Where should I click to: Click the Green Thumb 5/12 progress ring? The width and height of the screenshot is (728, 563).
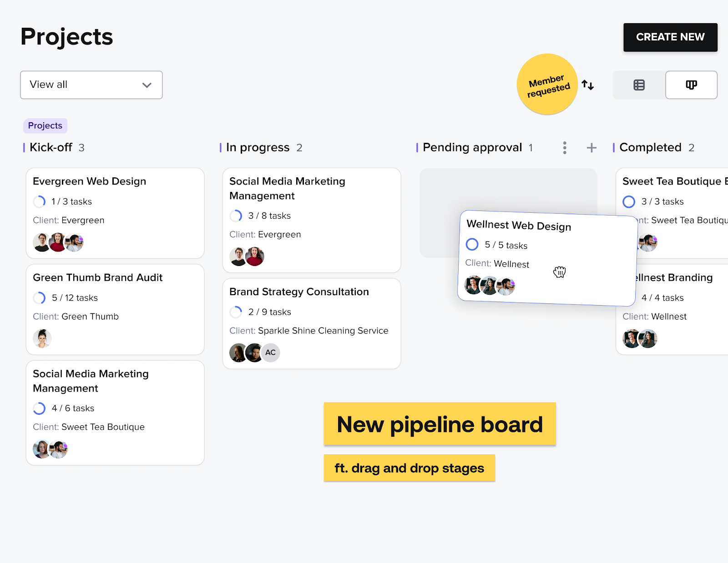click(40, 298)
